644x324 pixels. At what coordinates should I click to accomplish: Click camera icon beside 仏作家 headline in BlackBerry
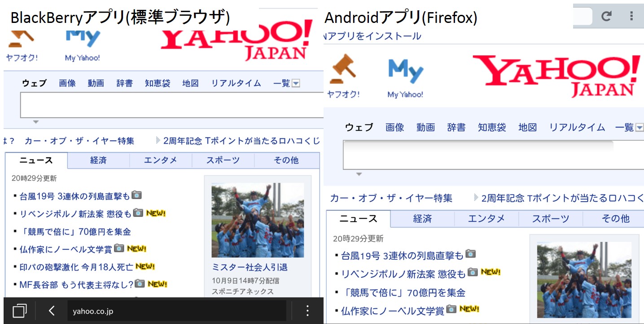pyautogui.click(x=119, y=248)
